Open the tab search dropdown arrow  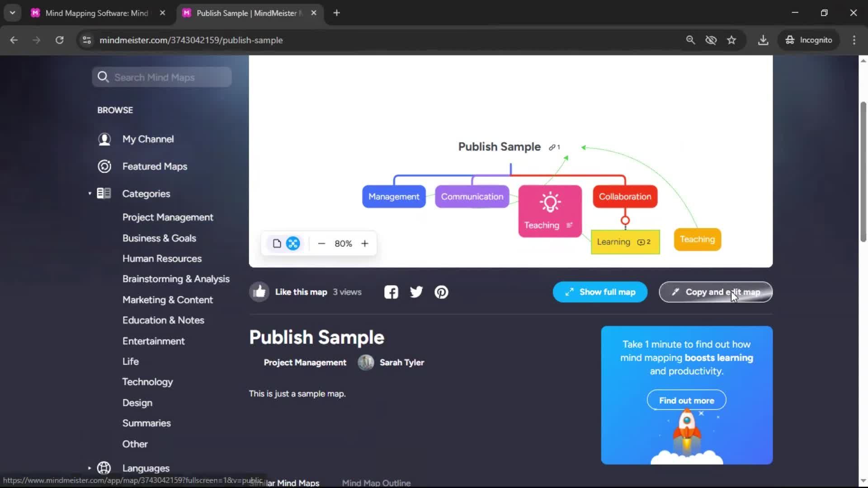[12, 13]
